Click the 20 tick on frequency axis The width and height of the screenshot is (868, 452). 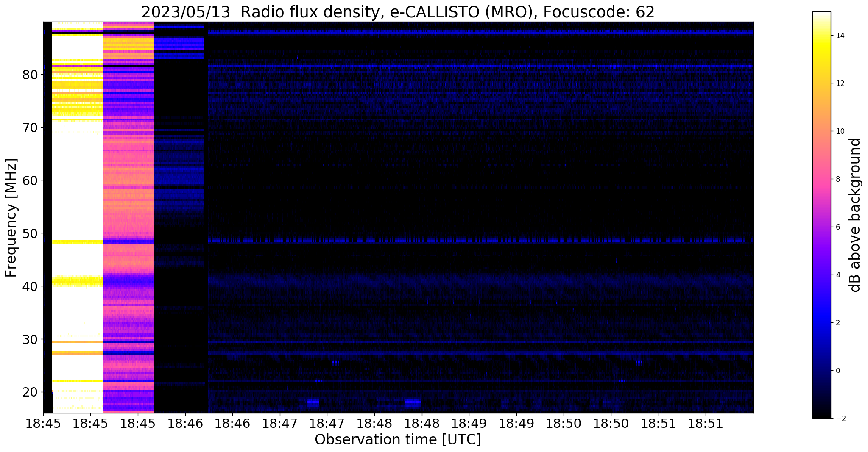click(30, 392)
